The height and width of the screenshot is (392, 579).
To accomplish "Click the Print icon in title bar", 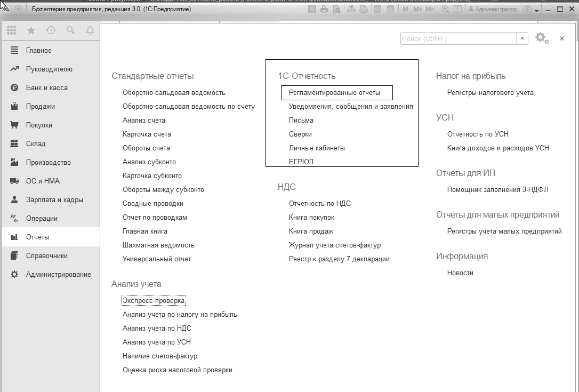I will 324,9.
